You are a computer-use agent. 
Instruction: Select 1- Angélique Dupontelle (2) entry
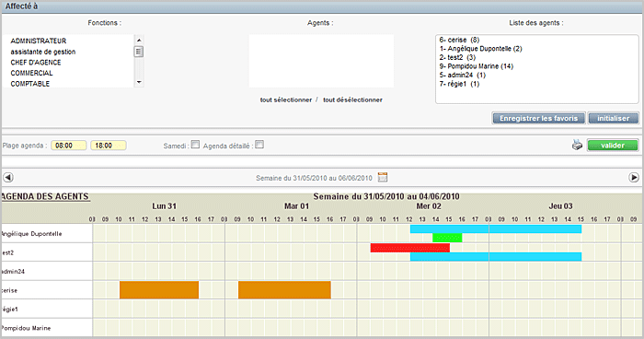[480, 49]
